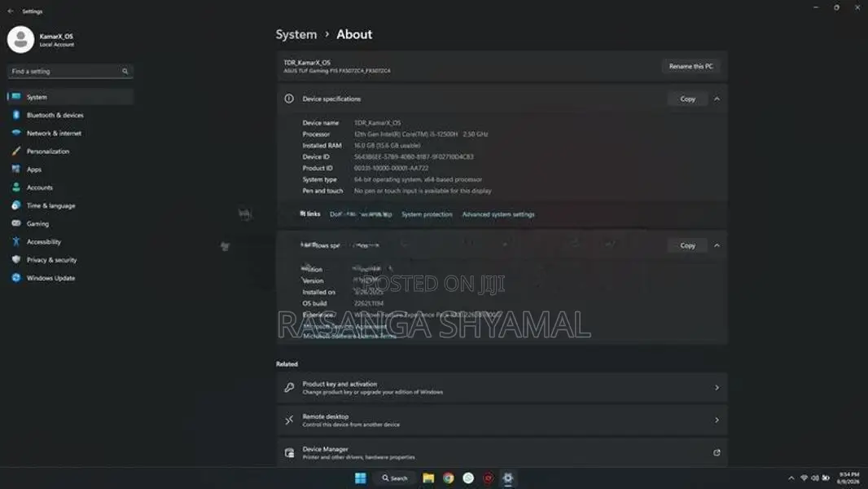The image size is (868, 489).
Task: Go to Network & internet
Action: tap(70, 133)
